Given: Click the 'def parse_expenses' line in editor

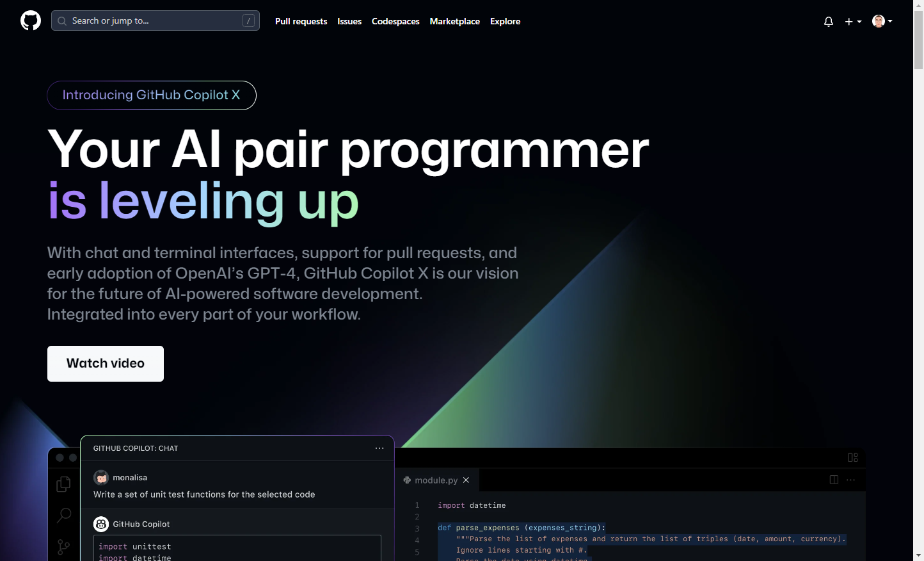Looking at the screenshot, I should click(521, 528).
